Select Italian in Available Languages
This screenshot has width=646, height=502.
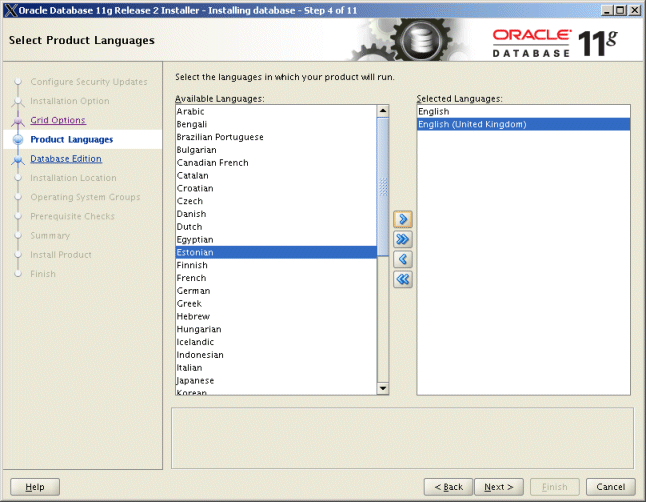(276, 367)
